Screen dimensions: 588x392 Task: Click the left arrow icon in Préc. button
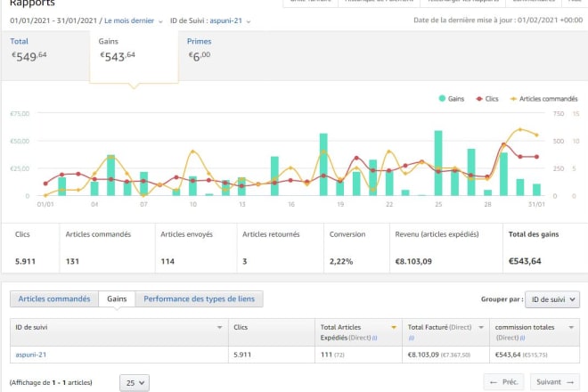[494, 382]
